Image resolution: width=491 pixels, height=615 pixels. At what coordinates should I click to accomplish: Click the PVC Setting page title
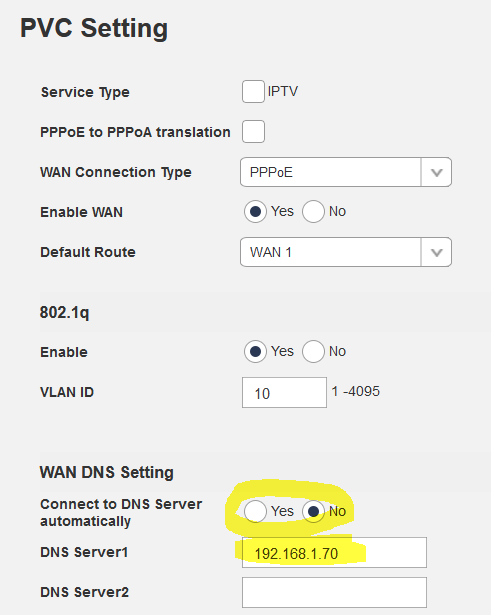coord(94,28)
